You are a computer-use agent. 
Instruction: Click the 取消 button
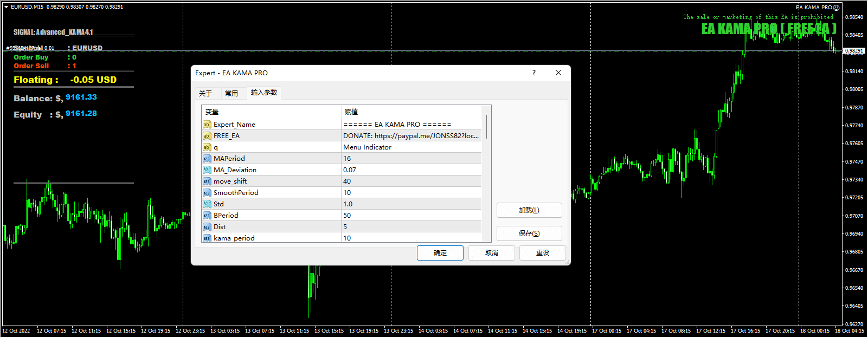(x=491, y=253)
